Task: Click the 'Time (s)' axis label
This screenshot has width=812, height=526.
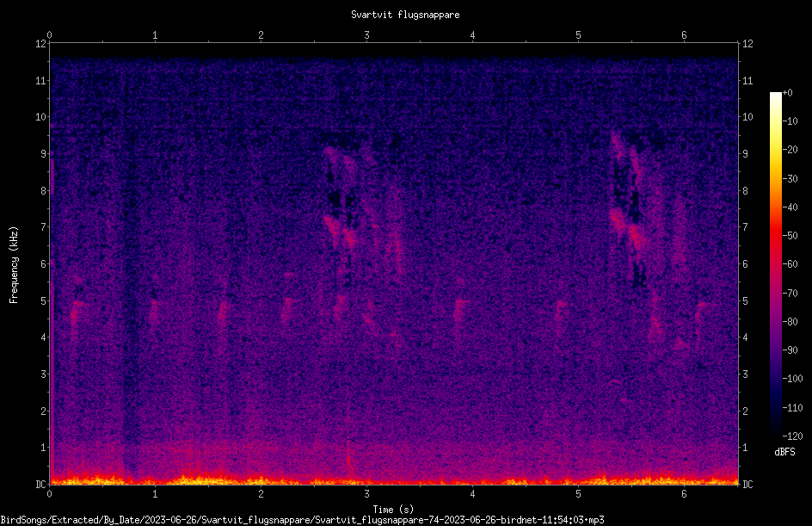Action: click(x=393, y=510)
